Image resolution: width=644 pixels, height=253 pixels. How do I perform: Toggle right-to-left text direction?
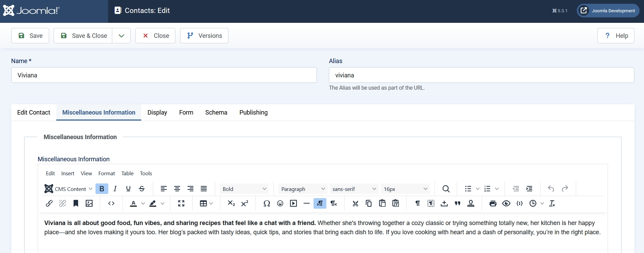334,203
